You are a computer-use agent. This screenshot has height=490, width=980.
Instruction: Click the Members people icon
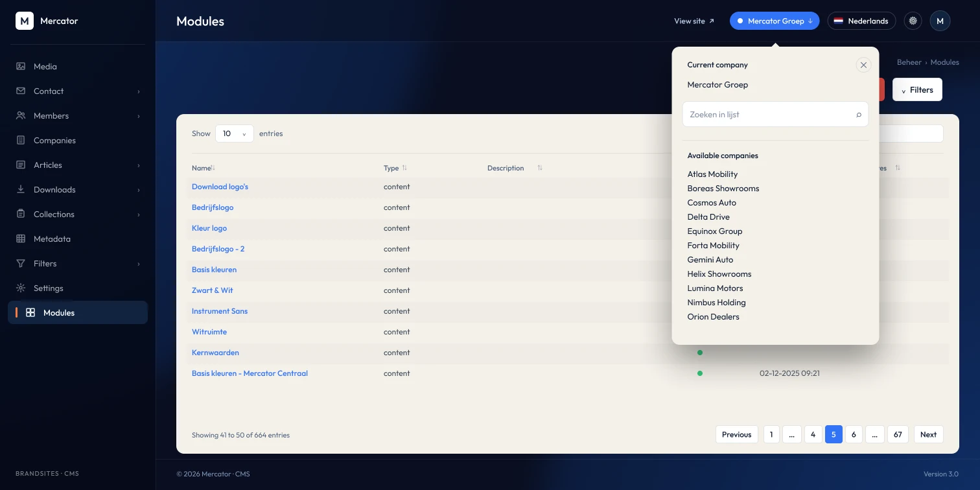click(x=21, y=115)
